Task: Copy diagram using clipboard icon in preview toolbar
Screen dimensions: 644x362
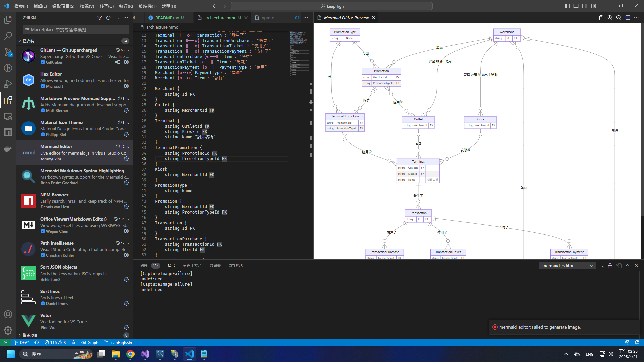Action: tap(601, 18)
